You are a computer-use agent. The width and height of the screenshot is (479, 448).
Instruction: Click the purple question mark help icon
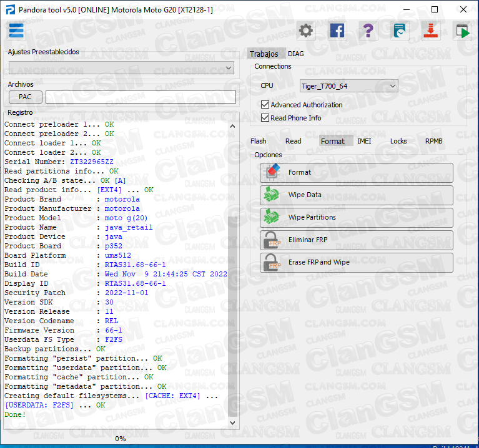[368, 31]
